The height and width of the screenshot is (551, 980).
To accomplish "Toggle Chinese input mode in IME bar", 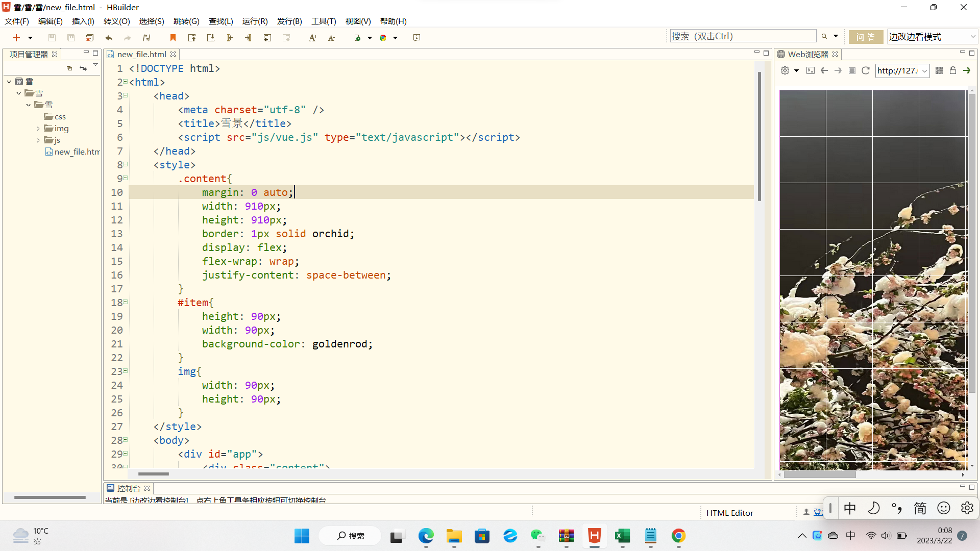I will point(850,508).
